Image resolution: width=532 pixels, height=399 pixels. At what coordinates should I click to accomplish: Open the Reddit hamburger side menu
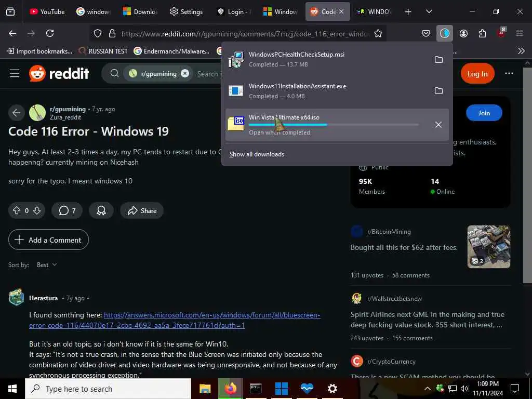click(x=15, y=73)
